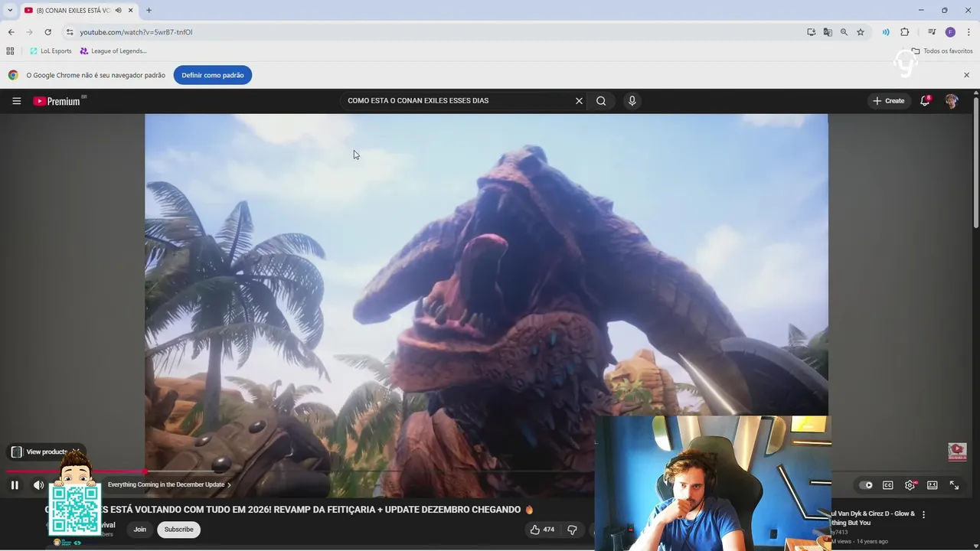Open the player settings gear

click(910, 485)
